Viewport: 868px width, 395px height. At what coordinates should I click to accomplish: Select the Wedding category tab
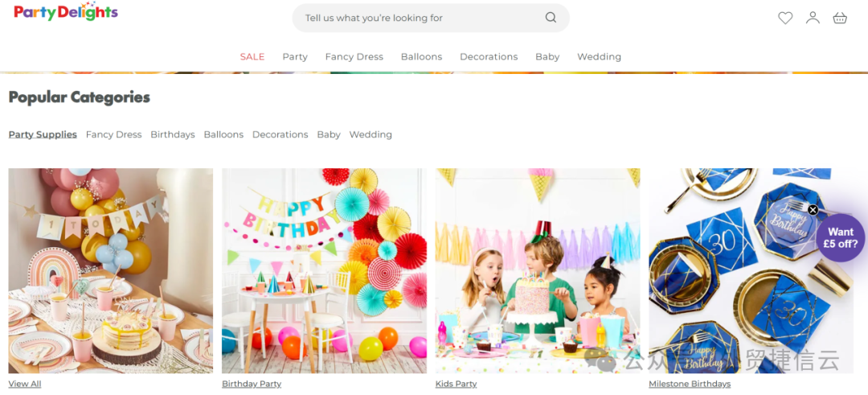pos(371,134)
